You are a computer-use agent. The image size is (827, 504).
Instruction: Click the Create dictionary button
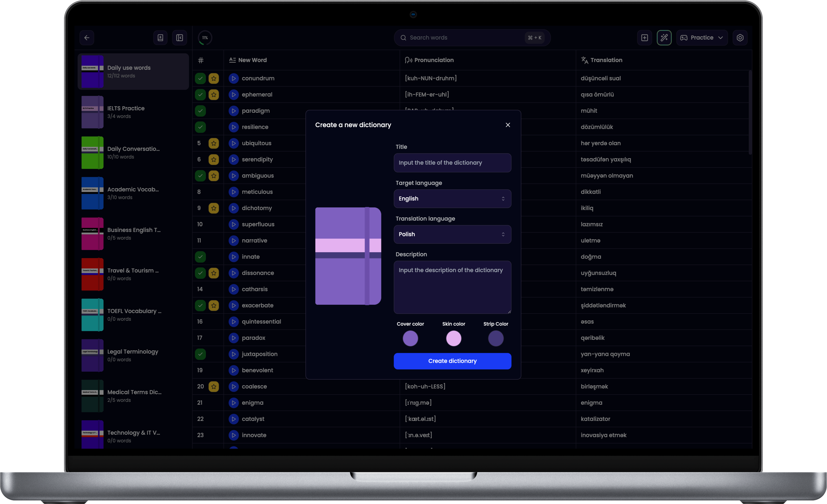452,361
